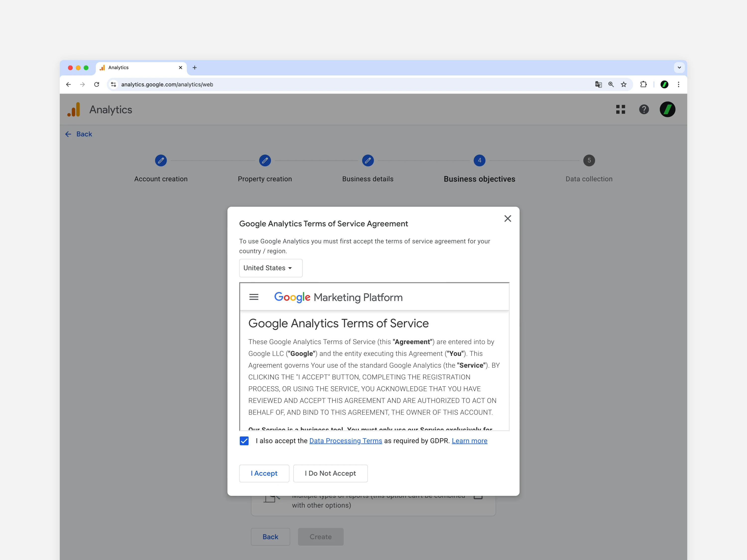Open the Chrome three-dot menu

679,84
